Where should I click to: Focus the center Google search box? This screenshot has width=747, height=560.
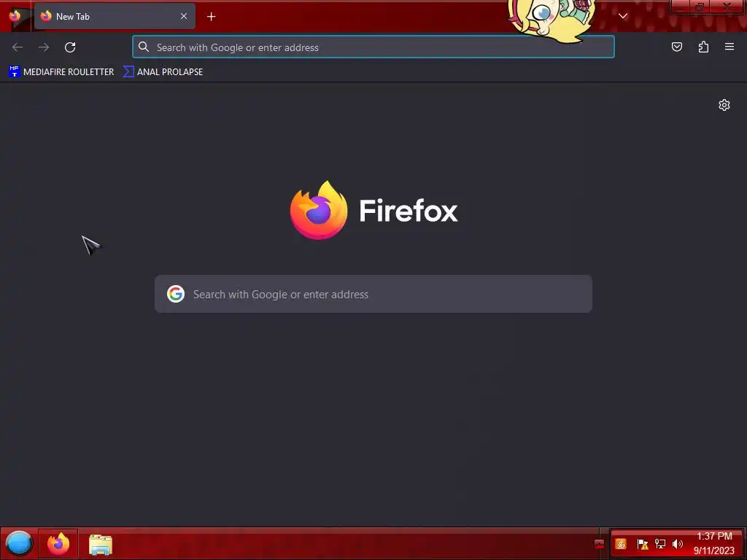click(x=373, y=294)
